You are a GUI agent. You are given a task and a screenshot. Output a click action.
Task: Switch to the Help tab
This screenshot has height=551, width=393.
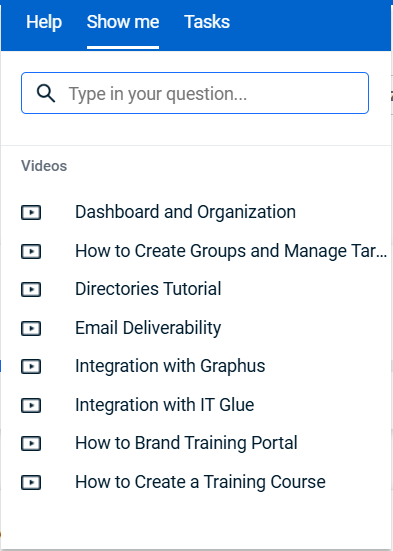44,22
